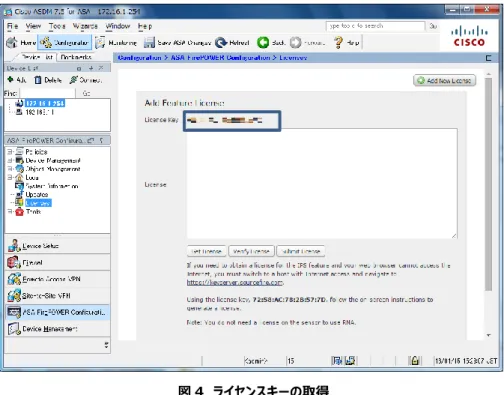
Task: Open Firewall section
Action: [57, 262]
